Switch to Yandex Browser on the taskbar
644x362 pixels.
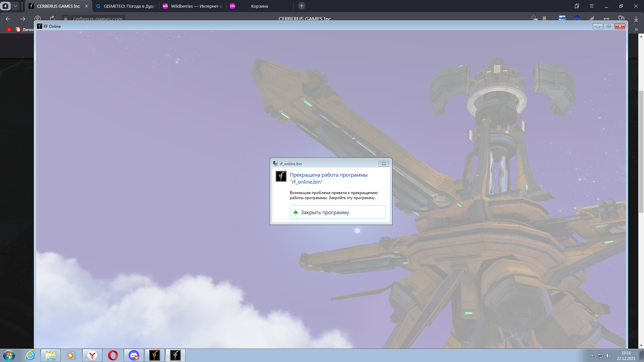[92, 355]
